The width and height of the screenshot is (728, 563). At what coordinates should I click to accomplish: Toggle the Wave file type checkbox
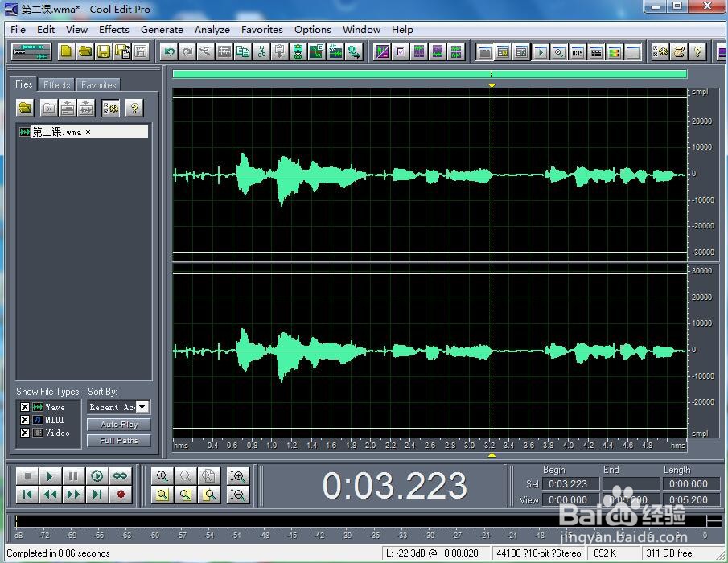point(25,407)
